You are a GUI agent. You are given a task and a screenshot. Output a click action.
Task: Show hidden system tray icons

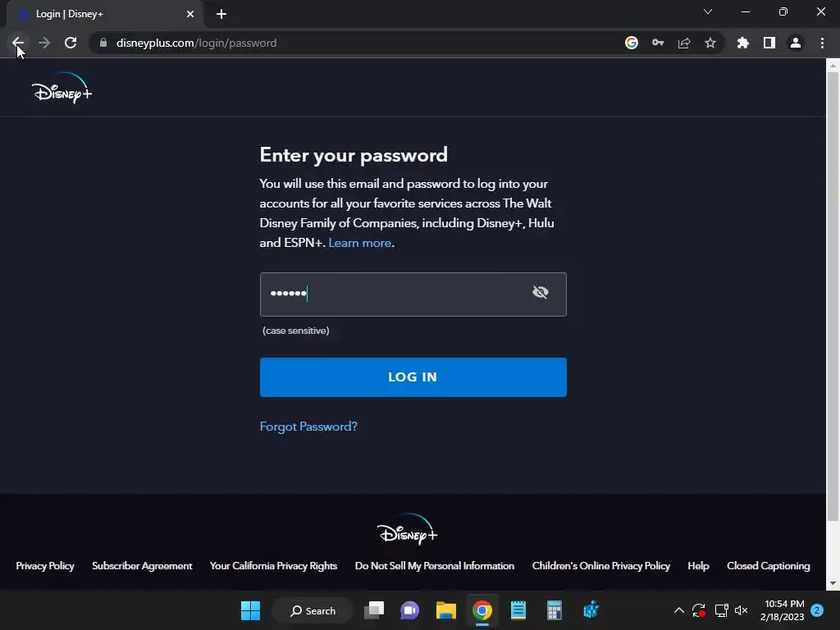pyautogui.click(x=678, y=610)
